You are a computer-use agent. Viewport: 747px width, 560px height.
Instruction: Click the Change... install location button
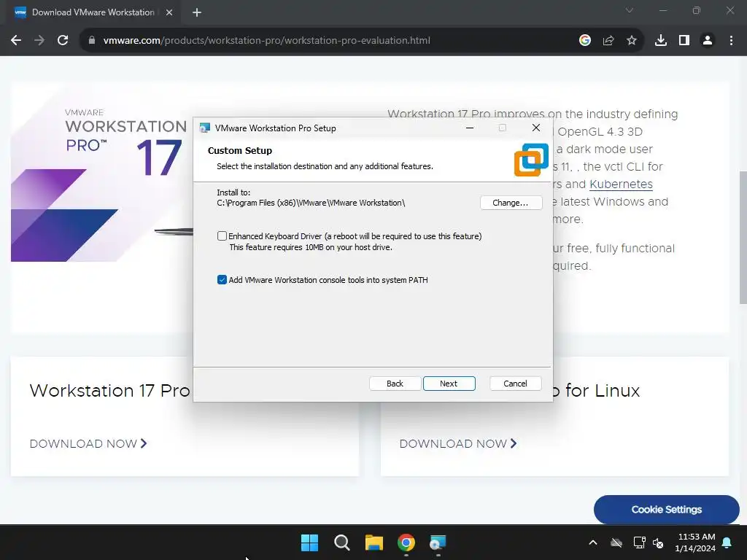click(x=511, y=203)
